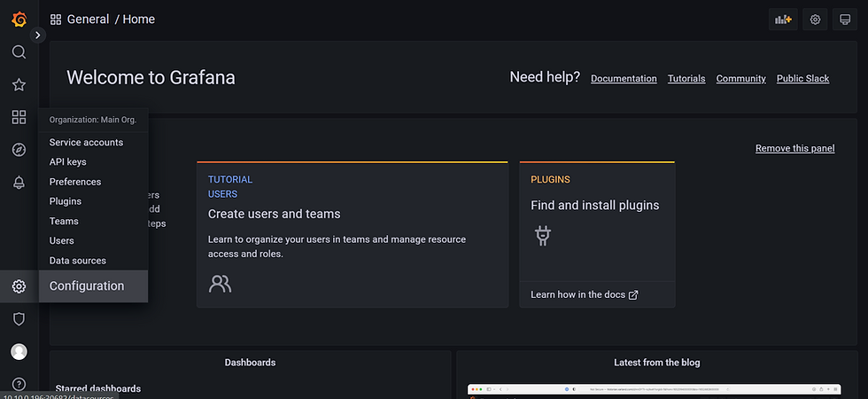Open the search dashboards icon

click(x=19, y=52)
